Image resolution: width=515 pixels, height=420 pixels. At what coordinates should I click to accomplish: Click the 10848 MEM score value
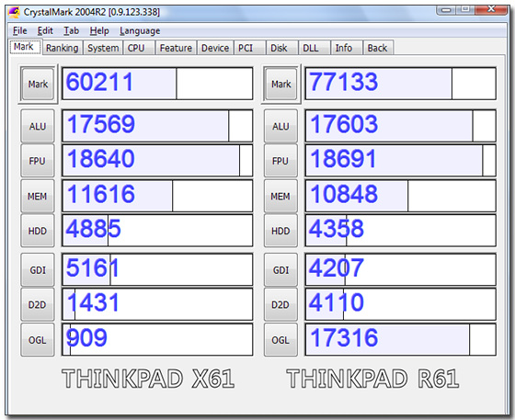[344, 194]
